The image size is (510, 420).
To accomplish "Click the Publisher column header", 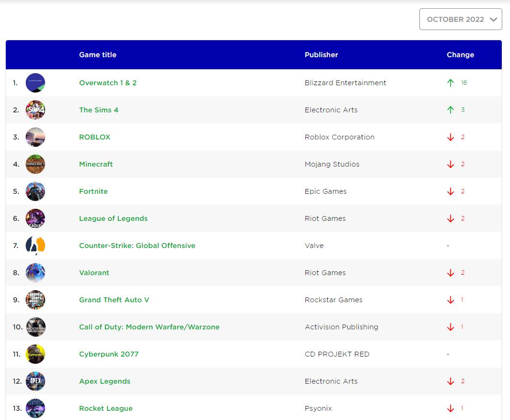I will tap(321, 55).
